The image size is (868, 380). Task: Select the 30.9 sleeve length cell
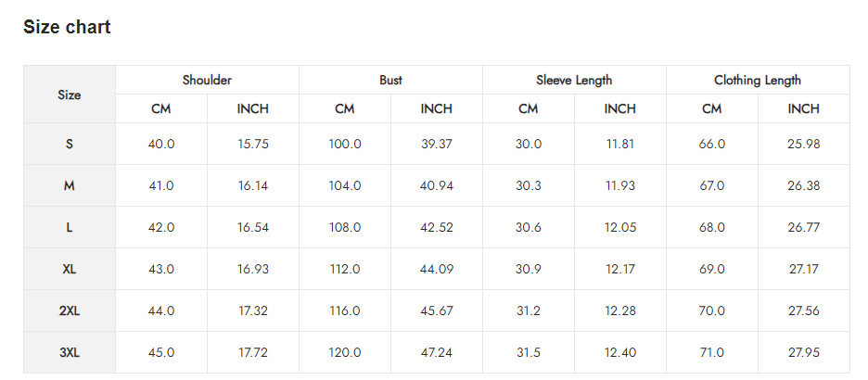pyautogui.click(x=529, y=270)
